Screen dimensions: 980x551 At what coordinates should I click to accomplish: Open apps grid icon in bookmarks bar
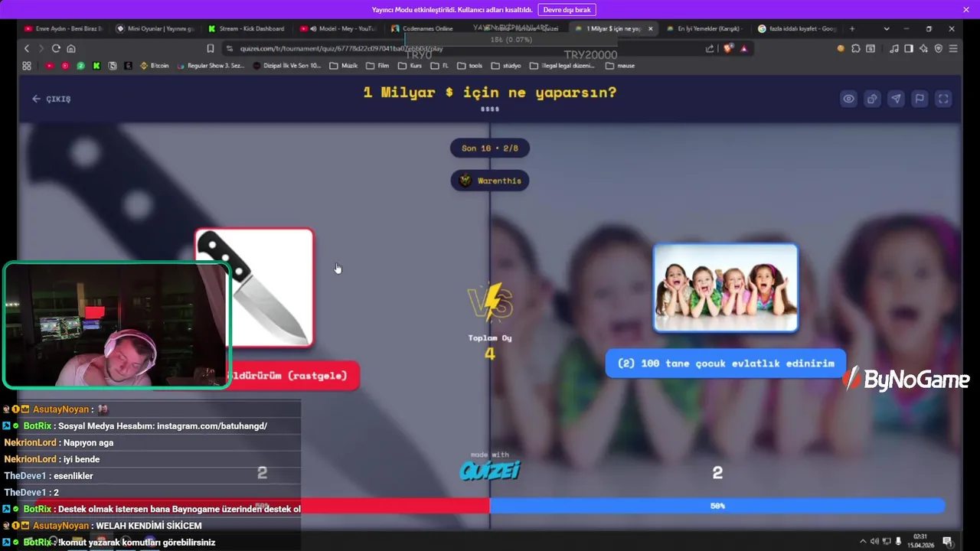click(27, 66)
